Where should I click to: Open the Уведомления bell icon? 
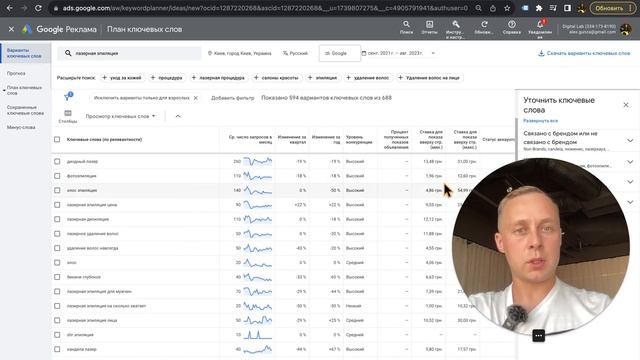pos(540,29)
